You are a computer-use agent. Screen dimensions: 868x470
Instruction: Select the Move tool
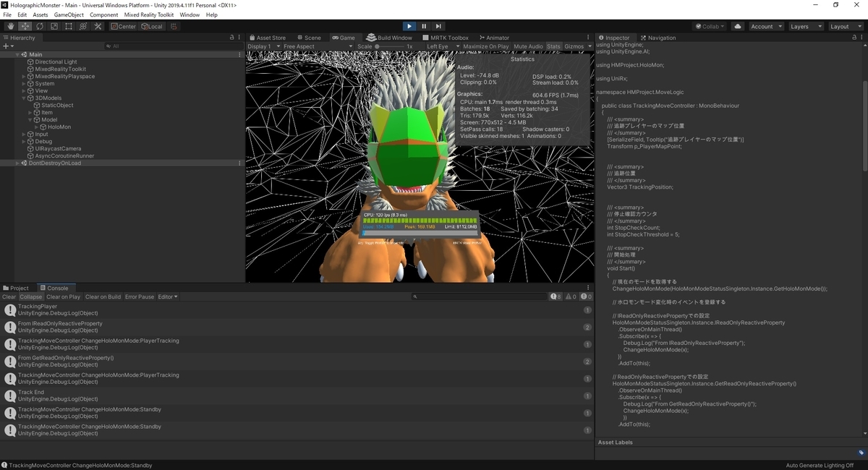pyautogui.click(x=25, y=26)
